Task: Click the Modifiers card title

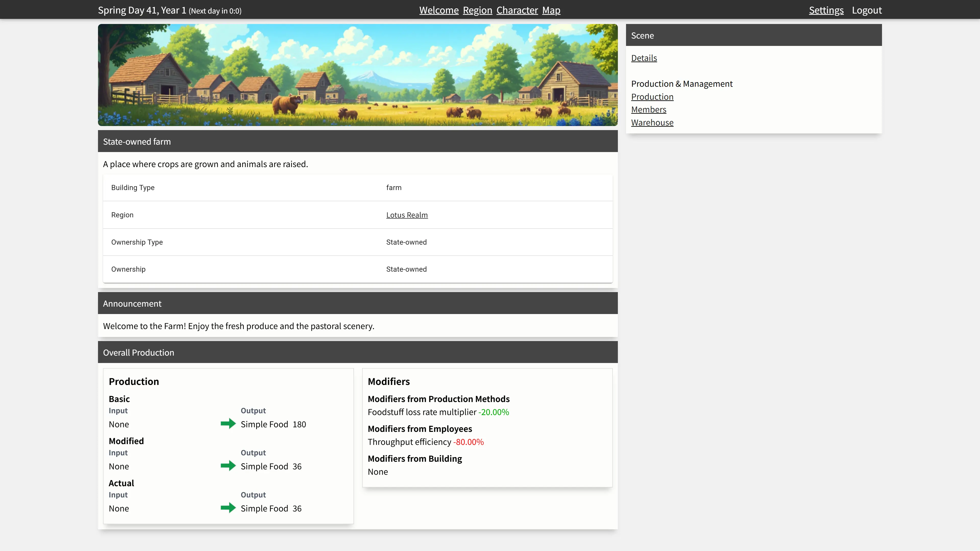Action: point(388,381)
